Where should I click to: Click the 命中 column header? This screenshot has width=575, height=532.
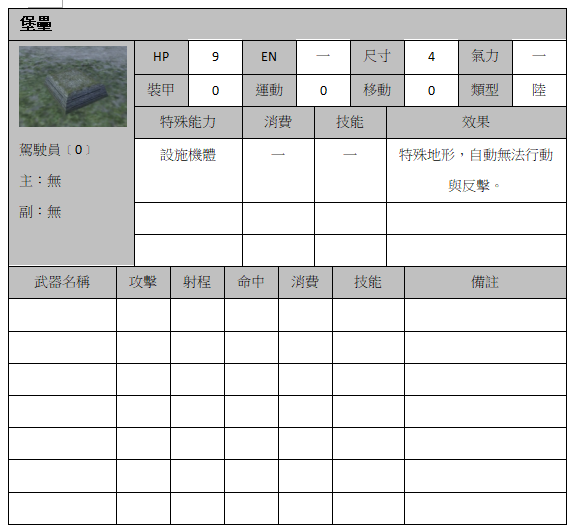251,282
